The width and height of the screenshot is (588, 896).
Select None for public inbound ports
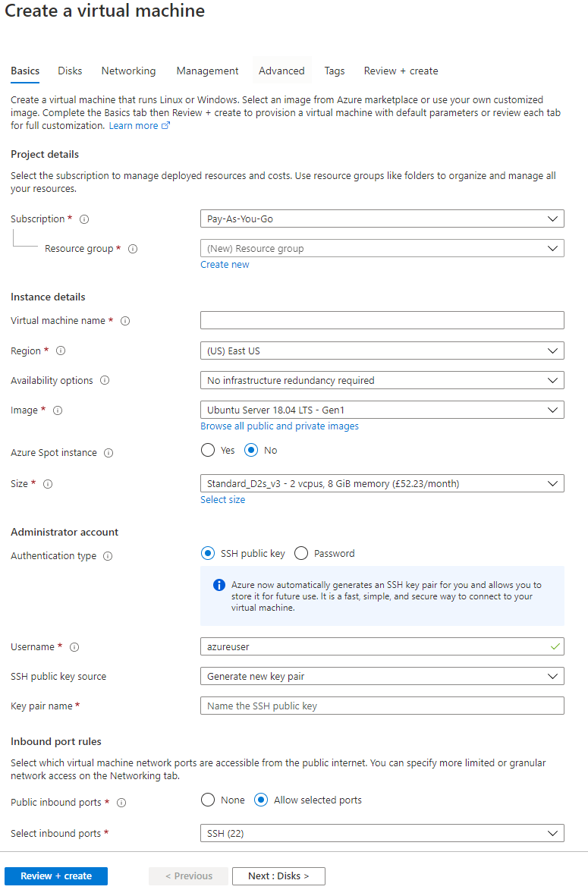(x=208, y=800)
